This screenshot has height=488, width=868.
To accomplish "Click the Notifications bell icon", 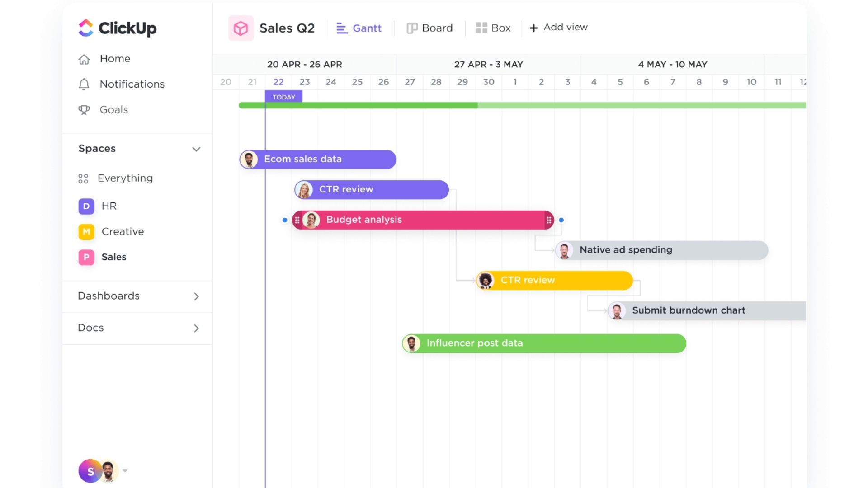I will click(x=84, y=84).
